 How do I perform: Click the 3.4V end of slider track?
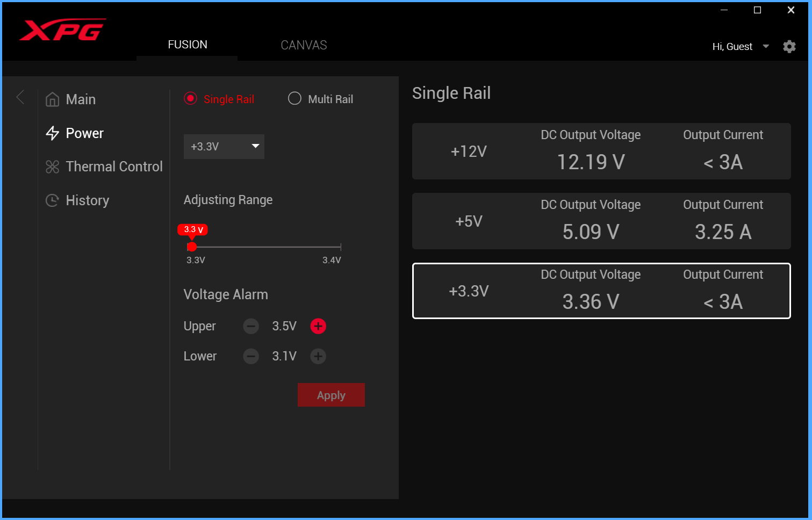coord(341,247)
